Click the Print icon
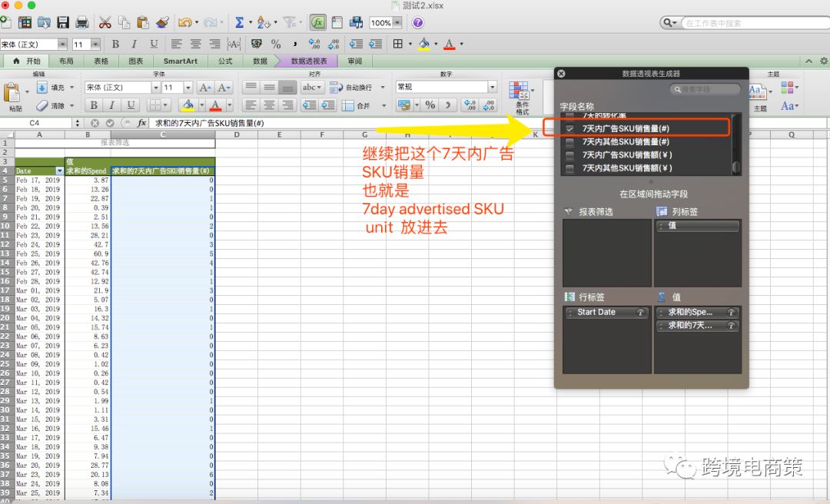Screen dimensions: 830x504 point(81,22)
